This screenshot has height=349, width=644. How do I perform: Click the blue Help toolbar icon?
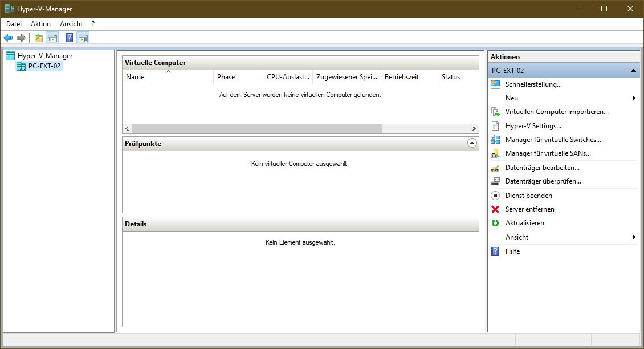click(x=68, y=38)
